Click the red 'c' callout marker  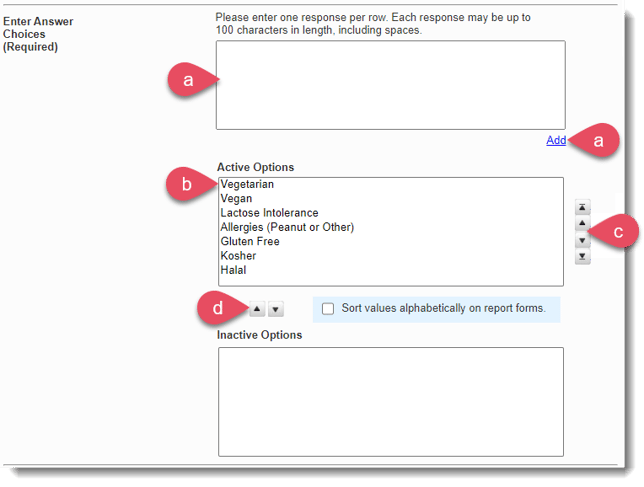click(619, 232)
